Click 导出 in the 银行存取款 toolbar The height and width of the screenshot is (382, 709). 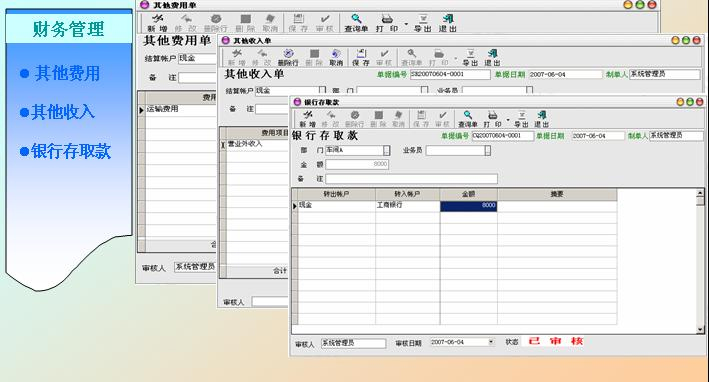[x=521, y=119]
